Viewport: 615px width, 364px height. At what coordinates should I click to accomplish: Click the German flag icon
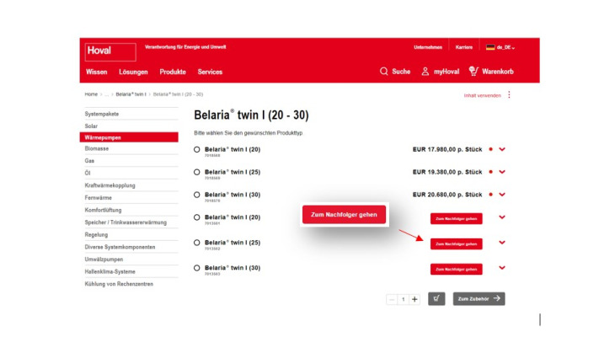coord(490,47)
